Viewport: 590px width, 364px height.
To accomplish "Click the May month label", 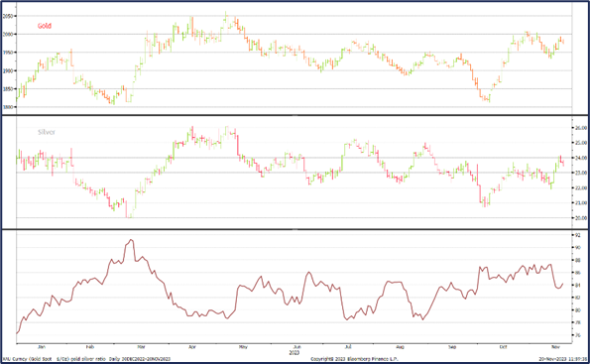I will (x=243, y=347).
